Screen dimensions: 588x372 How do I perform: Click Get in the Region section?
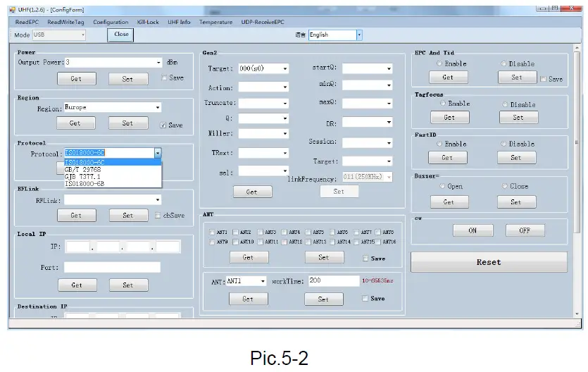coord(75,123)
